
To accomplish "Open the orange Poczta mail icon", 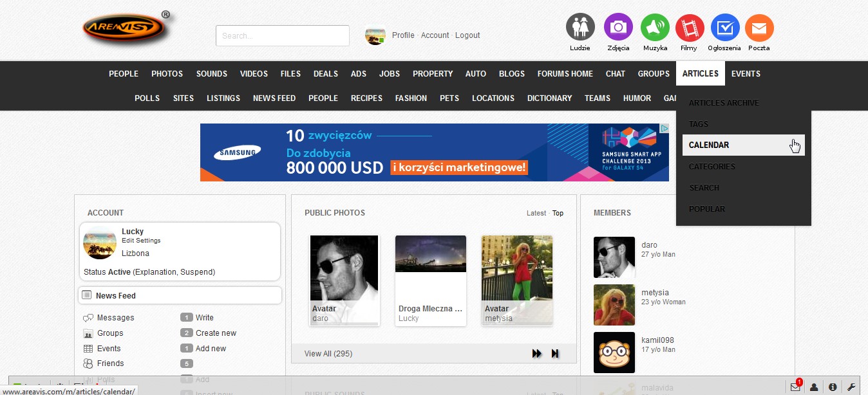I will click(x=759, y=28).
